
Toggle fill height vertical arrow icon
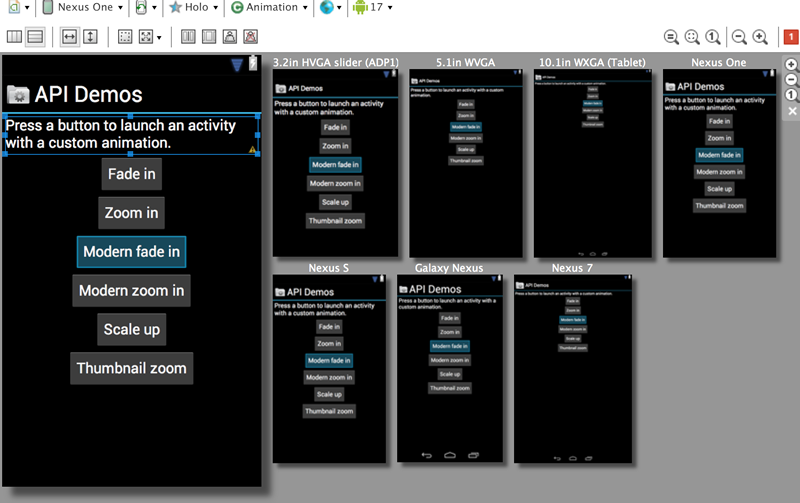coord(90,37)
